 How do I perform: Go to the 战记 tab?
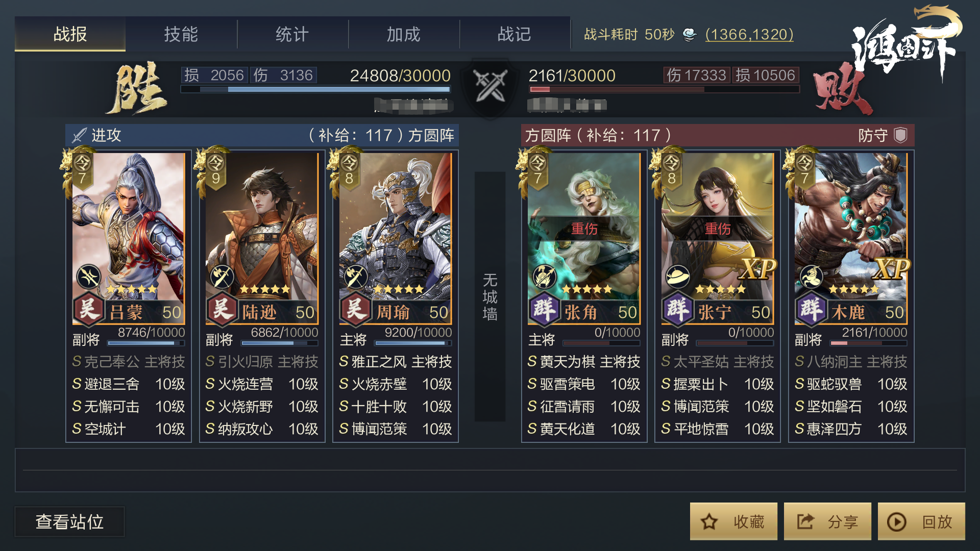pos(514,34)
